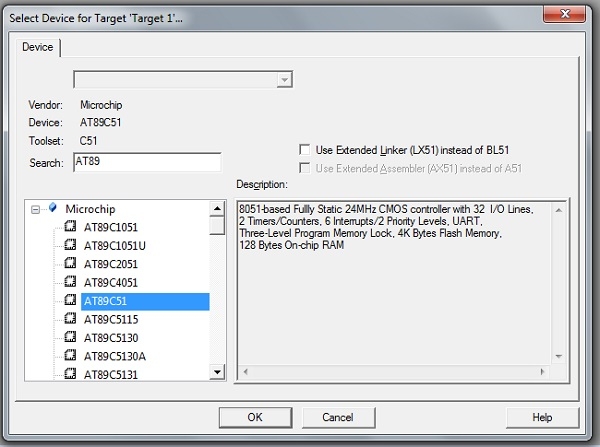Open the empty database dropdown at top
600x447 pixels.
pos(284,80)
